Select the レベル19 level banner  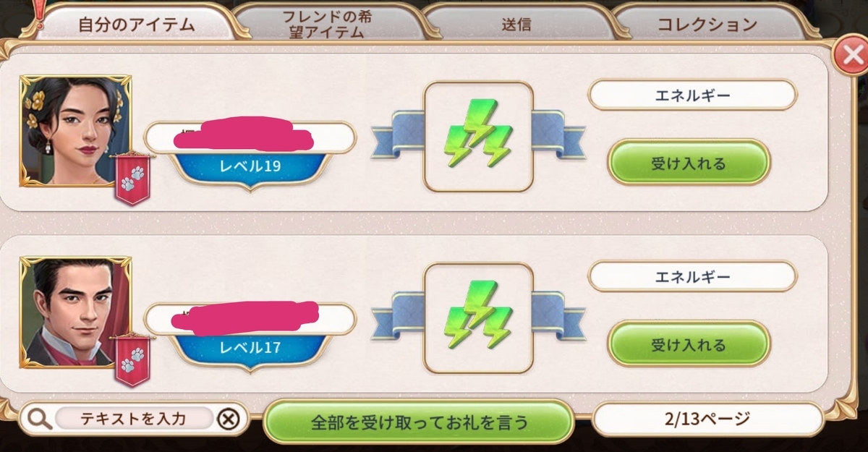(250, 167)
